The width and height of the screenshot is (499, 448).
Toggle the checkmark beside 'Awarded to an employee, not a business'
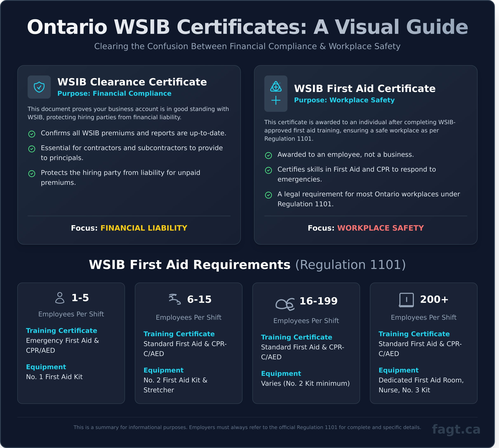[x=268, y=155]
